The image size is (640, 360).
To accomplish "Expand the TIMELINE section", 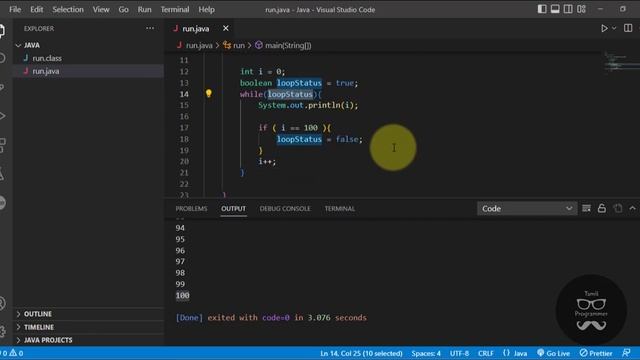I will click(x=89, y=327).
